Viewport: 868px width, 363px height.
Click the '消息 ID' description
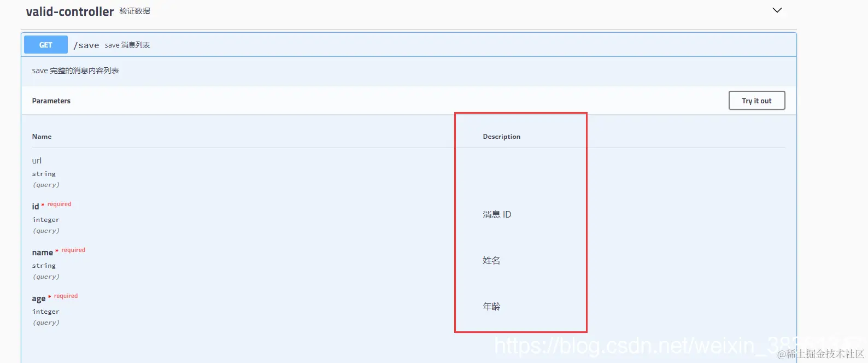click(x=497, y=215)
